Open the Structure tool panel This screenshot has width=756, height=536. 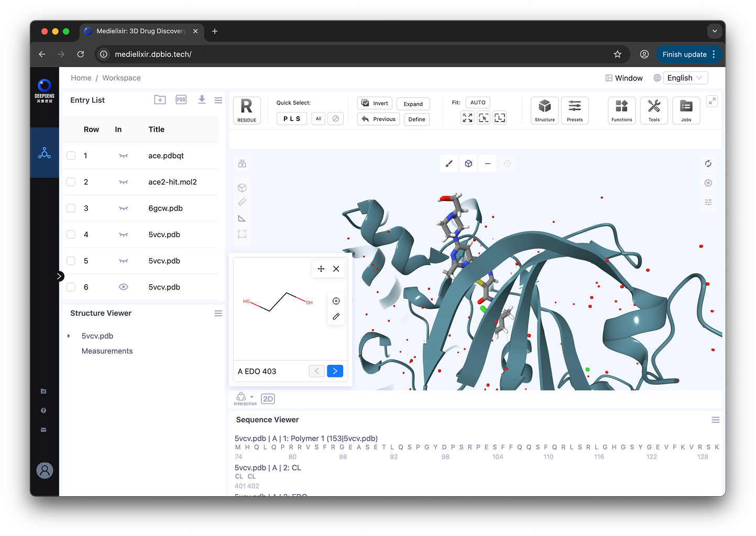pyautogui.click(x=544, y=110)
